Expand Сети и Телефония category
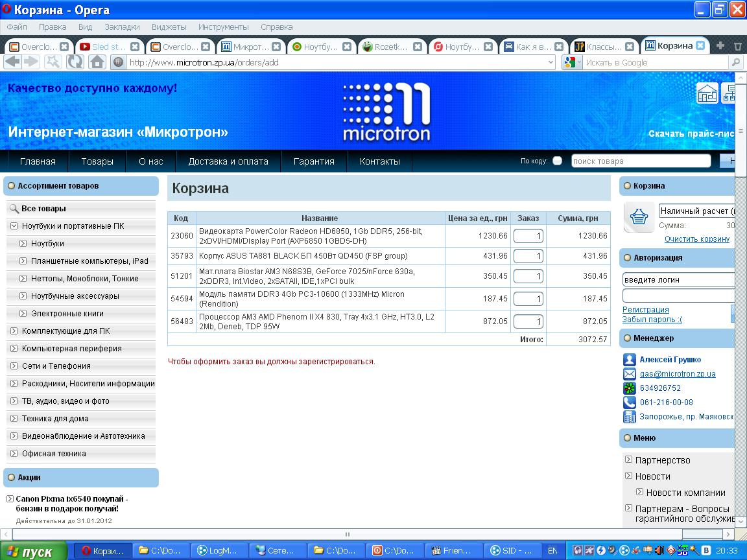 (x=14, y=366)
